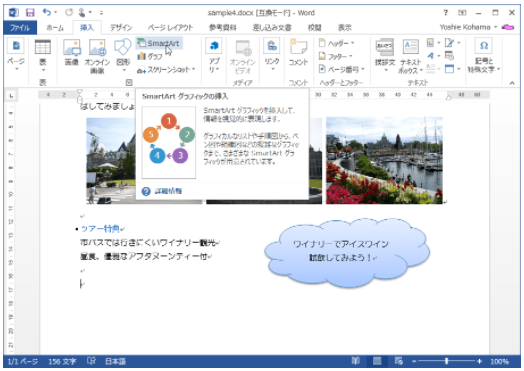The height and width of the screenshot is (371, 524).
Task: Click the Help question mark icon
Action: pyautogui.click(x=445, y=13)
